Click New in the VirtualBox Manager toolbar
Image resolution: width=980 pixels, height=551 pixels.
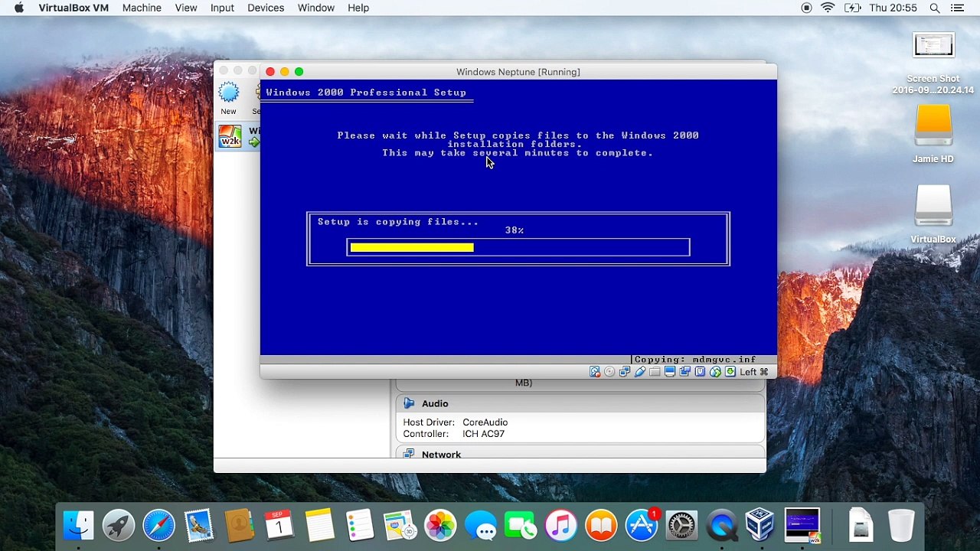228,99
